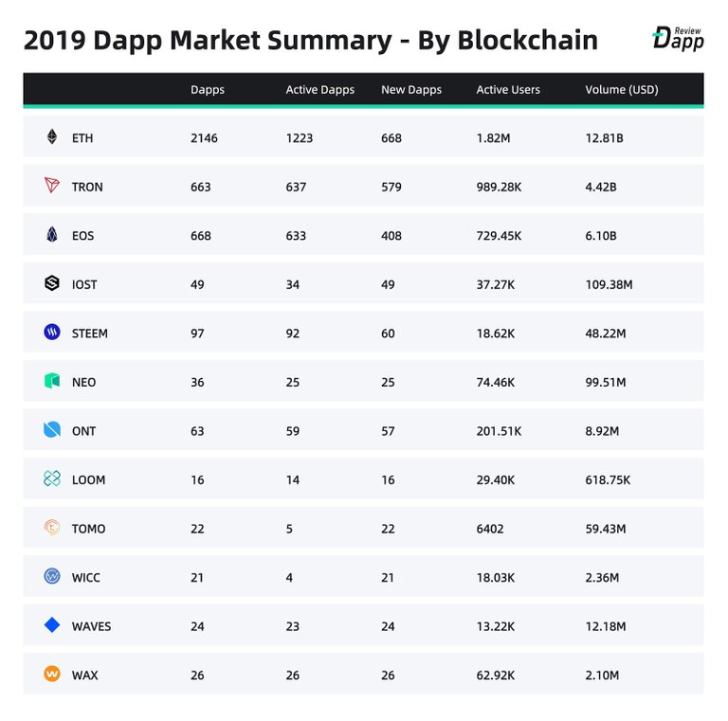This screenshot has width=728, height=721.
Task: Click the Dapp Review logo
Action: (678, 39)
